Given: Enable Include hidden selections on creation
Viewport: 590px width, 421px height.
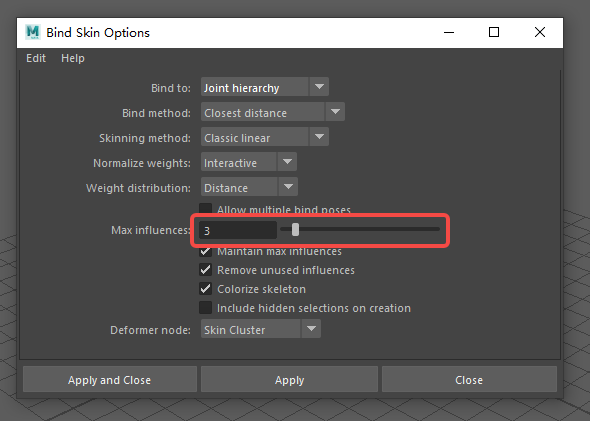Looking at the screenshot, I should (x=205, y=307).
